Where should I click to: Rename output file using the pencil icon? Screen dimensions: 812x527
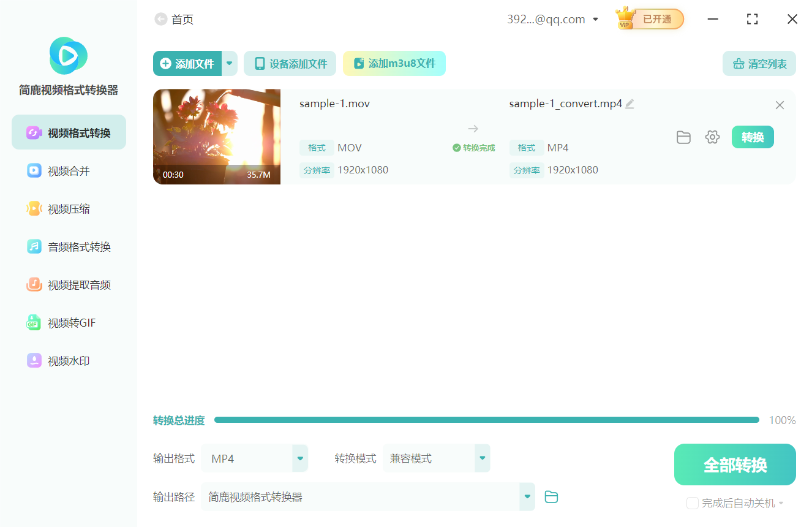coord(630,104)
